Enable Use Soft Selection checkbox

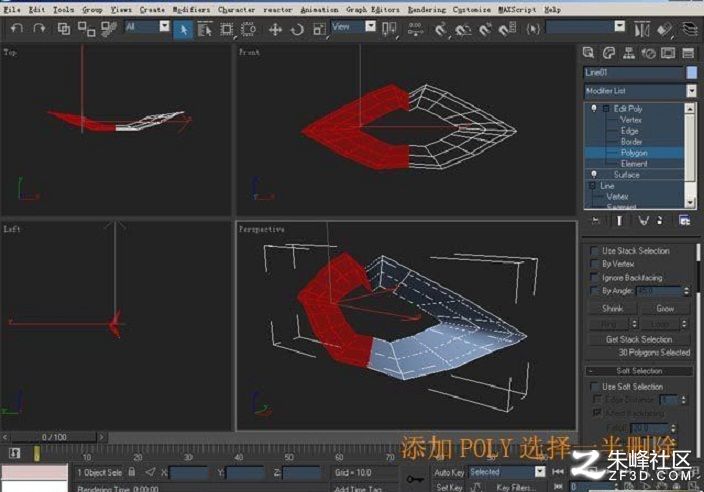tap(594, 387)
